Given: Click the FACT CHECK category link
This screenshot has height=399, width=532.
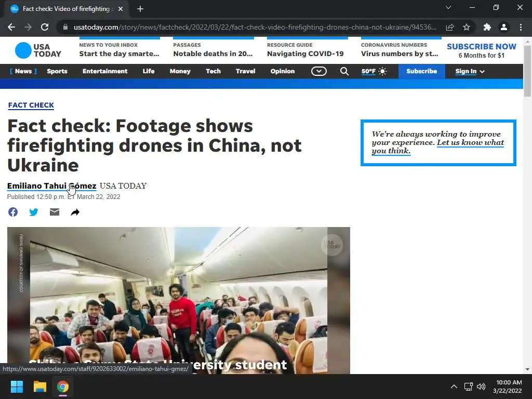Looking at the screenshot, I should click(x=31, y=105).
